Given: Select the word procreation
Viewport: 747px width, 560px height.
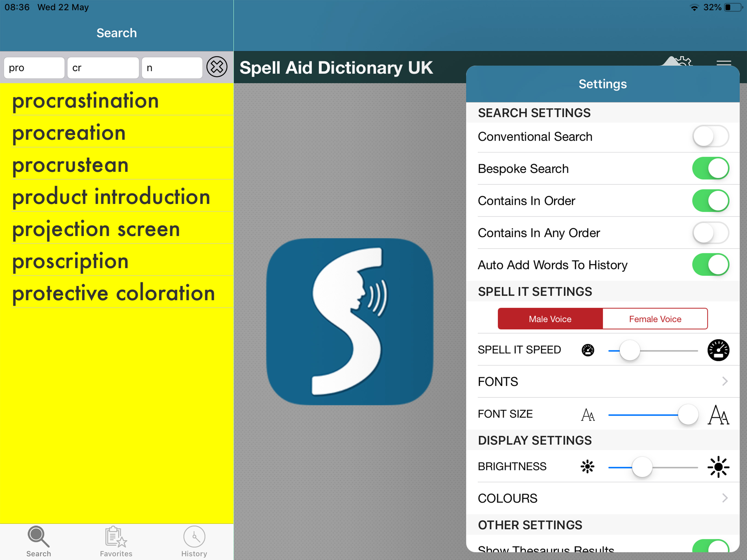Looking at the screenshot, I should point(117,132).
